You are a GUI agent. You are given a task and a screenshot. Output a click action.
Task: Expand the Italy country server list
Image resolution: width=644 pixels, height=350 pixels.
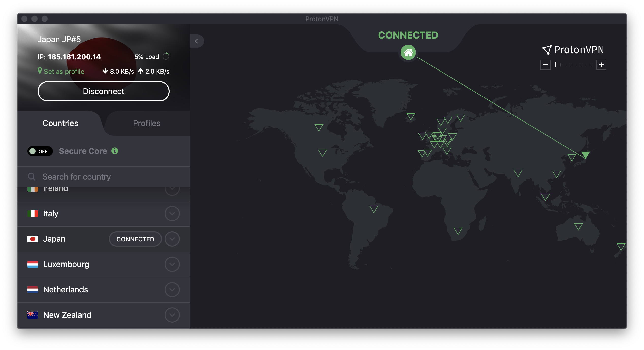click(172, 213)
